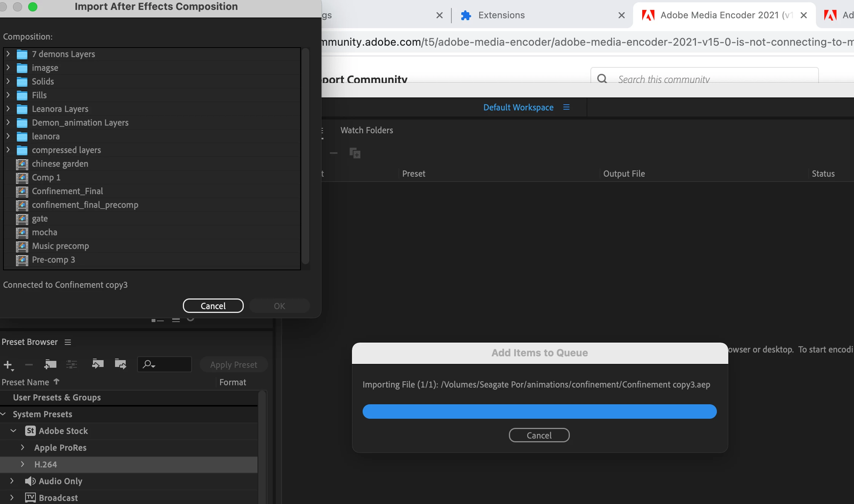Click the blue import progress bar
Image resolution: width=854 pixels, height=504 pixels.
point(539,411)
